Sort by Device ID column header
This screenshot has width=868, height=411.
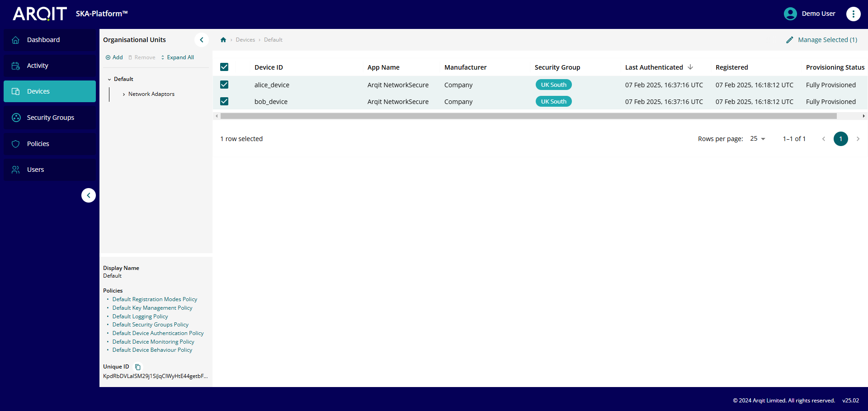(269, 67)
